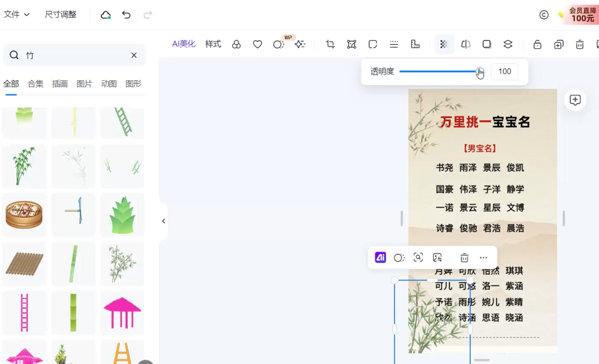Click the shadow square icon
The height and width of the screenshot is (364, 599).
487,45
